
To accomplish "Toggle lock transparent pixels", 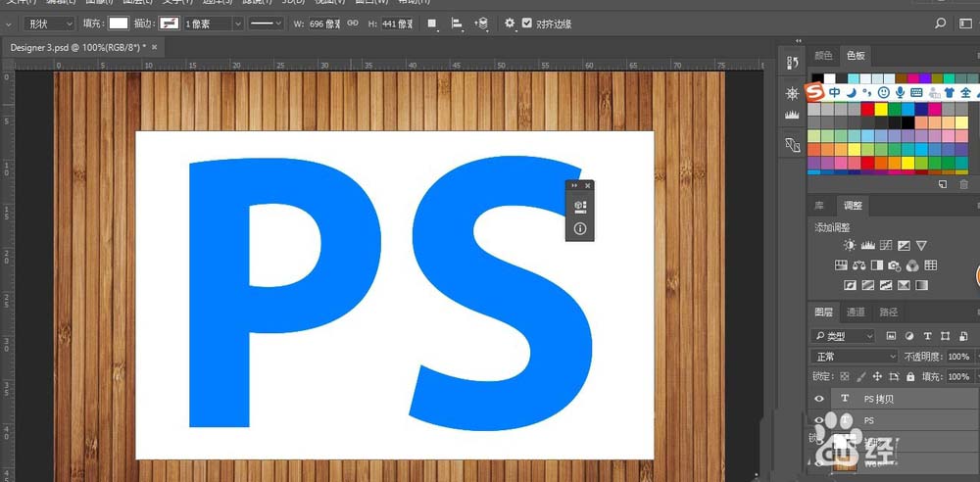I will (x=845, y=376).
